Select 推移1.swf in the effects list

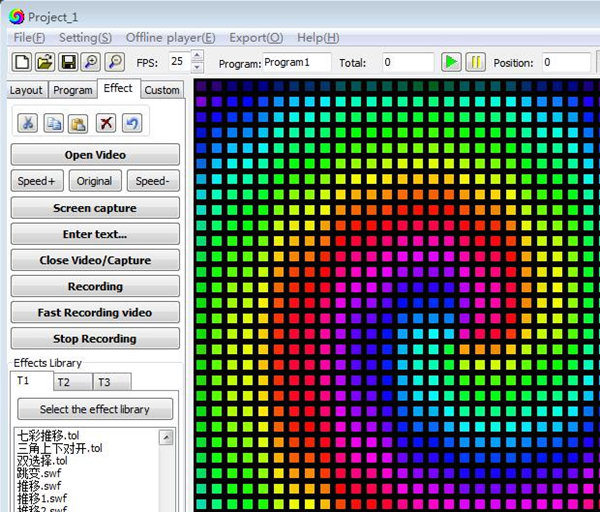pyautogui.click(x=42, y=499)
